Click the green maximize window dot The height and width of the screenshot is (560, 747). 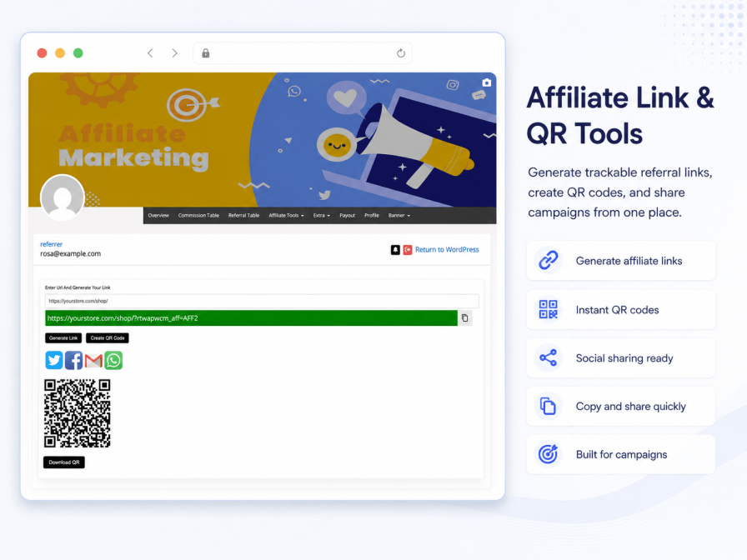coord(78,53)
